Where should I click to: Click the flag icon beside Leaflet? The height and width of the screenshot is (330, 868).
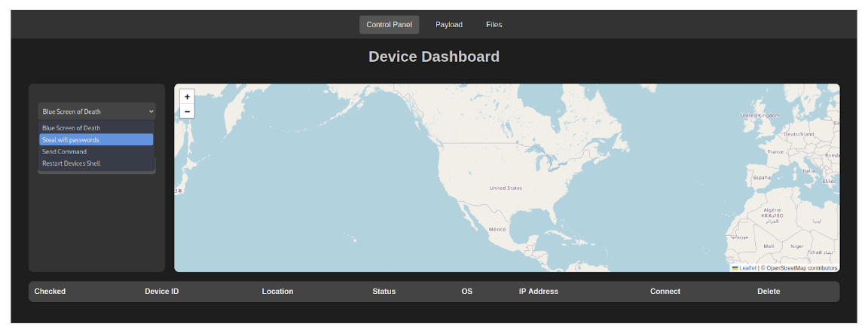(x=735, y=267)
